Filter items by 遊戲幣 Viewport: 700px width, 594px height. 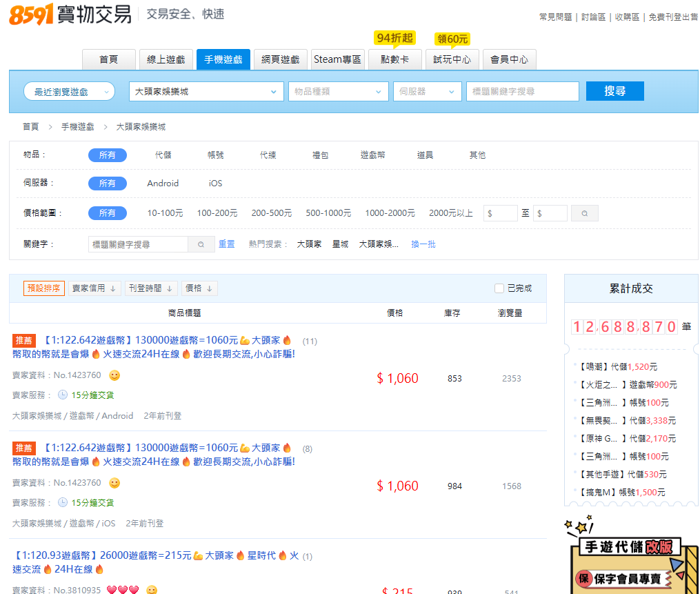[x=373, y=155]
